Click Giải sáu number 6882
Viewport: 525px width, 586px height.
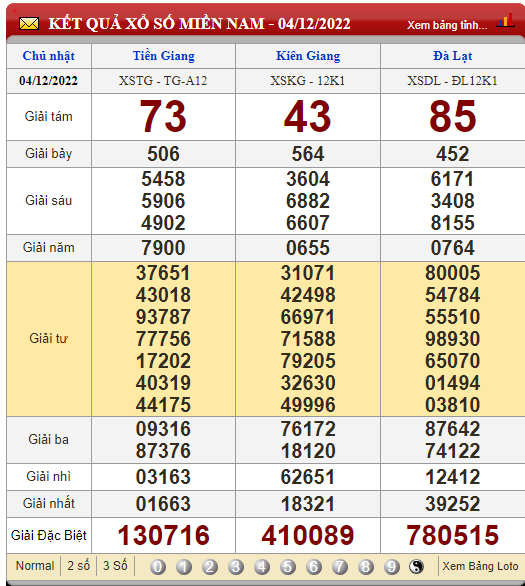point(308,201)
